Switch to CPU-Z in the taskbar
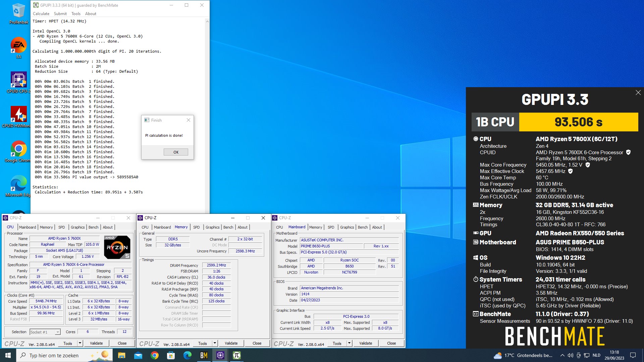The image size is (644, 362). pos(220,355)
